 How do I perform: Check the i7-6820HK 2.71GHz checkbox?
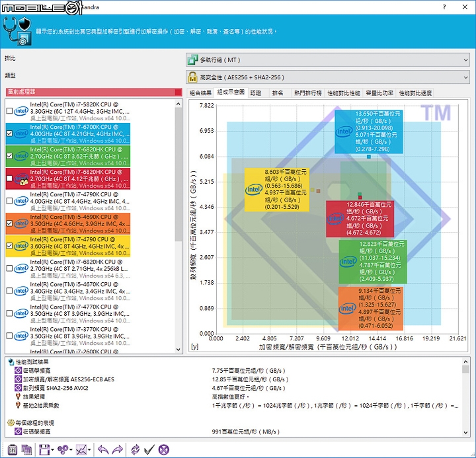coord(9,268)
